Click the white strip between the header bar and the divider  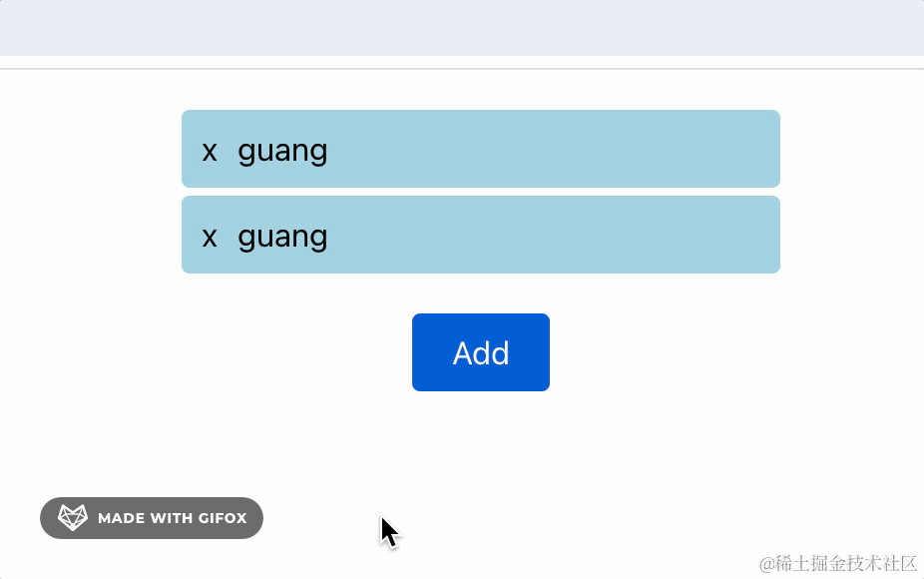(x=462, y=62)
